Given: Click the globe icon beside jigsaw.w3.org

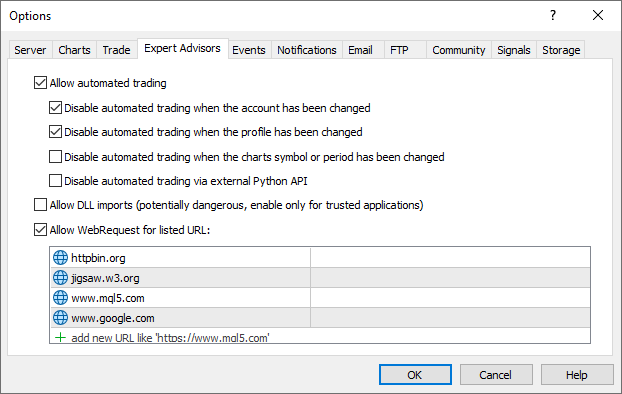Looking at the screenshot, I should point(60,277).
